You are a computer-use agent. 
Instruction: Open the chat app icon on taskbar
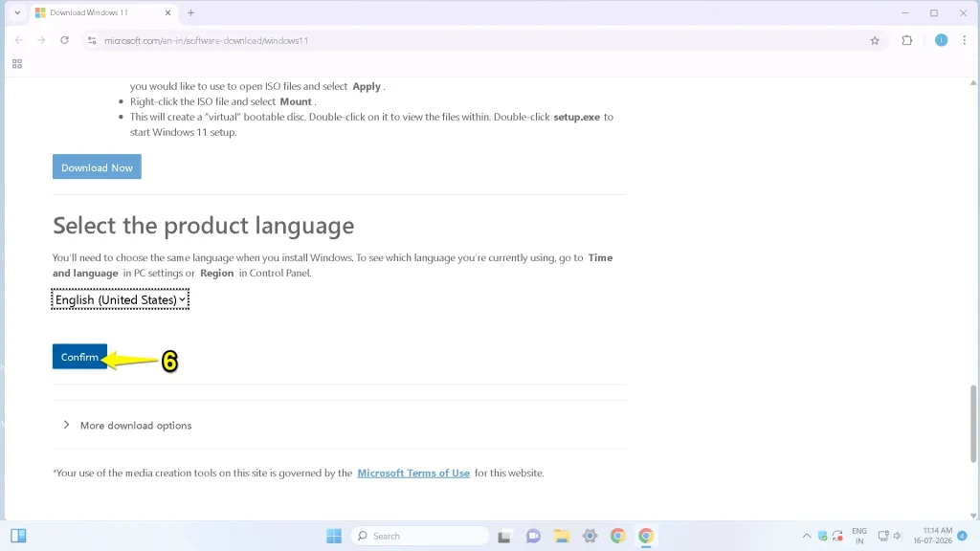(533, 536)
